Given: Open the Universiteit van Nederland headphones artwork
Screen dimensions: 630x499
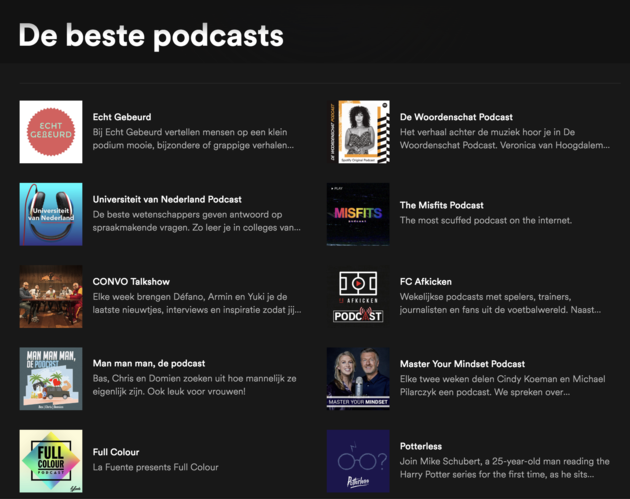Looking at the screenshot, I should click(x=51, y=214).
